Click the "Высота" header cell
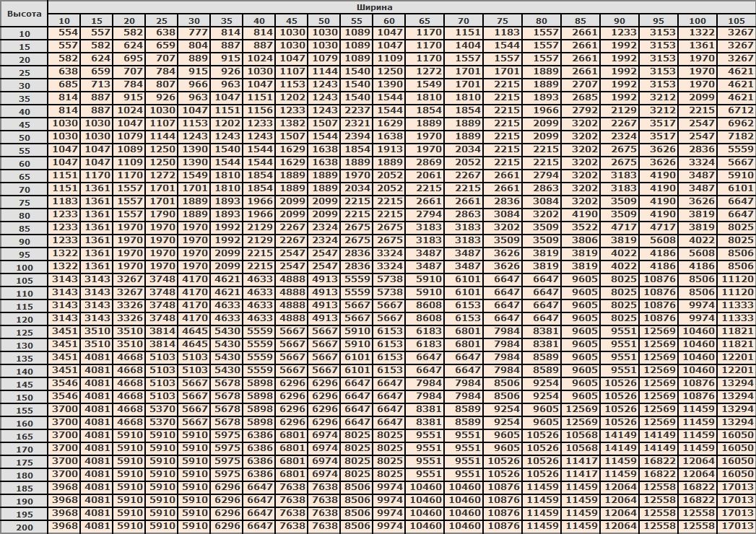The image size is (756, 534). (25, 14)
